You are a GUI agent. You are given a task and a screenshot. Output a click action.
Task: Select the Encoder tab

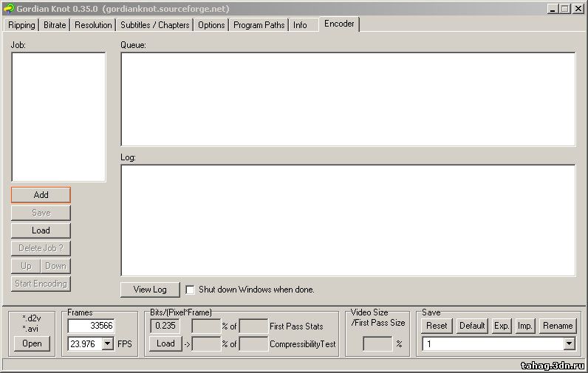click(x=339, y=24)
